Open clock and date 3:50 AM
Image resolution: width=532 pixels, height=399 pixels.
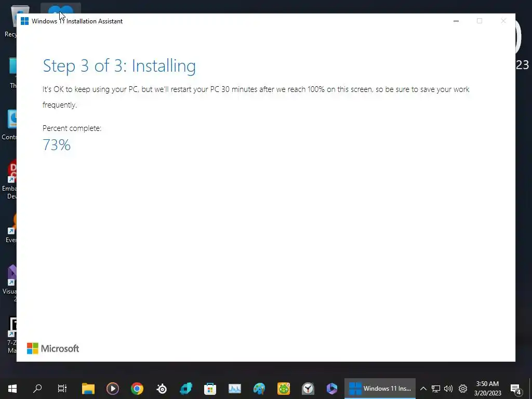(x=487, y=389)
